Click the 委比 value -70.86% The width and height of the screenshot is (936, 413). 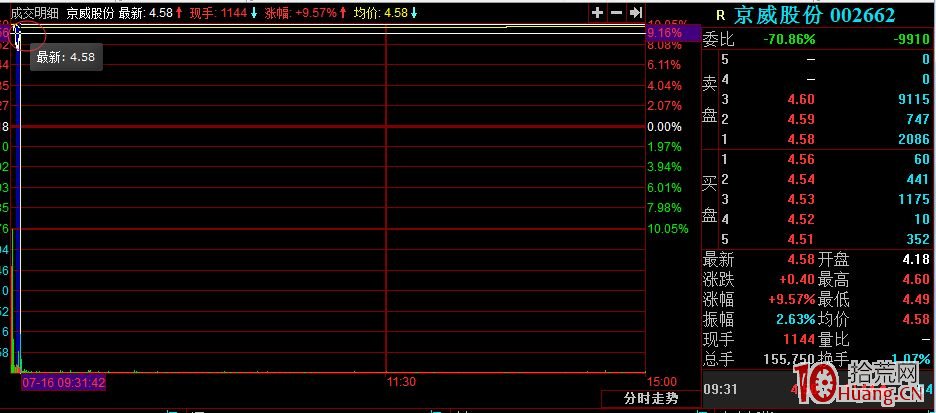(x=789, y=40)
